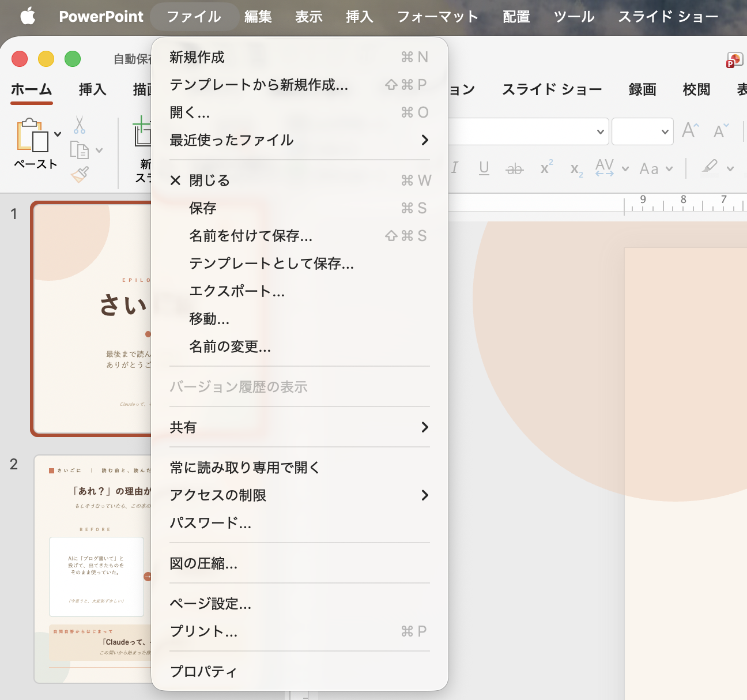
Task: Click the Change Case Aa icon
Action: tap(649, 169)
